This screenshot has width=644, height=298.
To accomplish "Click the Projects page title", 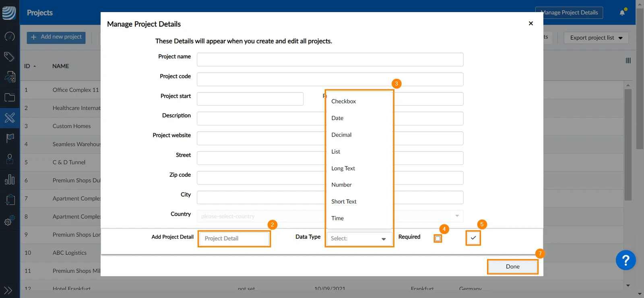I will [x=40, y=13].
